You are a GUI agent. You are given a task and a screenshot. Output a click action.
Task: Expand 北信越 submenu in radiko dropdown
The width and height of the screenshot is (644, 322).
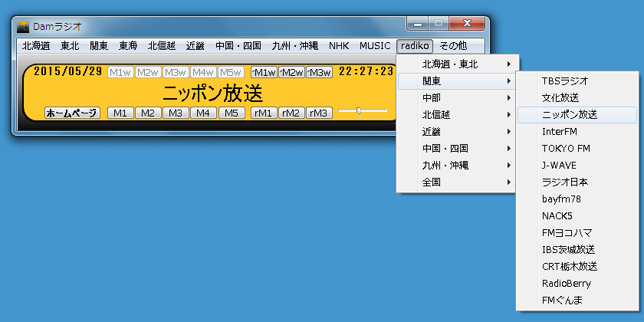point(456,114)
